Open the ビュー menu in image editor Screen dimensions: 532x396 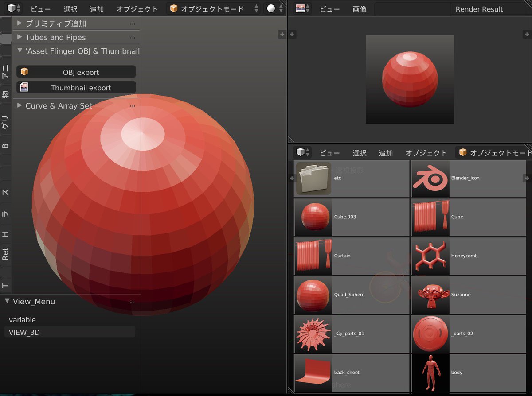(330, 9)
